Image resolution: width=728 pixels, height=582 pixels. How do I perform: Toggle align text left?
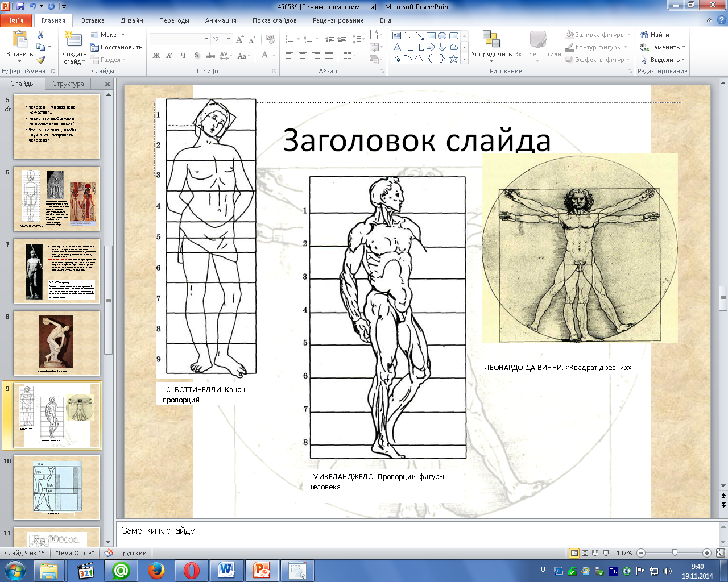click(289, 55)
